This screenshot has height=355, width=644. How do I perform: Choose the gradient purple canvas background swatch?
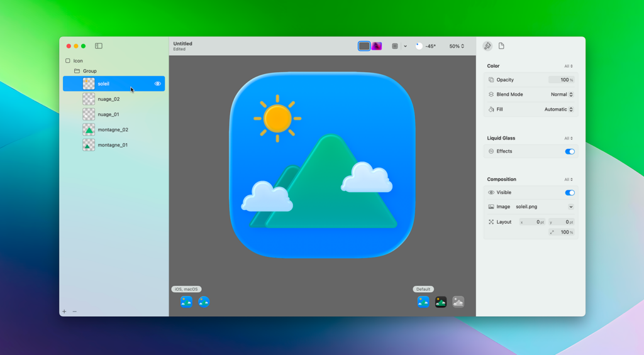[377, 46]
